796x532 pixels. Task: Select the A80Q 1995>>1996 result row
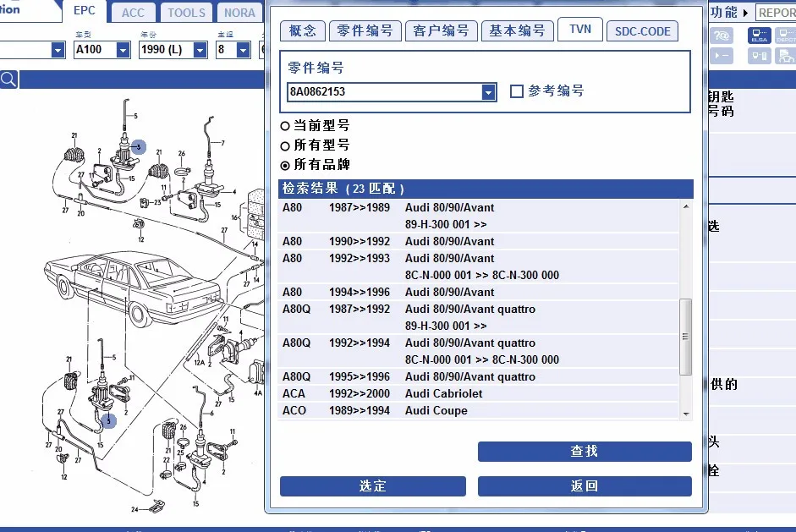478,377
